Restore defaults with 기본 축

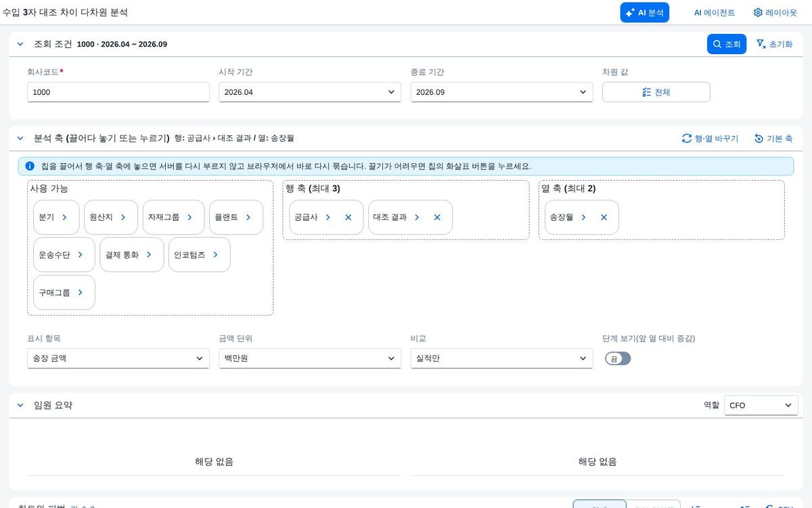(x=773, y=138)
